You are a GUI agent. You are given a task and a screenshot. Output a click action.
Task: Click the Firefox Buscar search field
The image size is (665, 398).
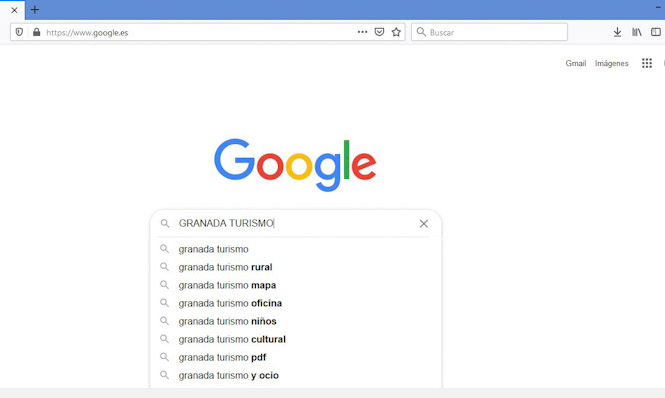(489, 32)
